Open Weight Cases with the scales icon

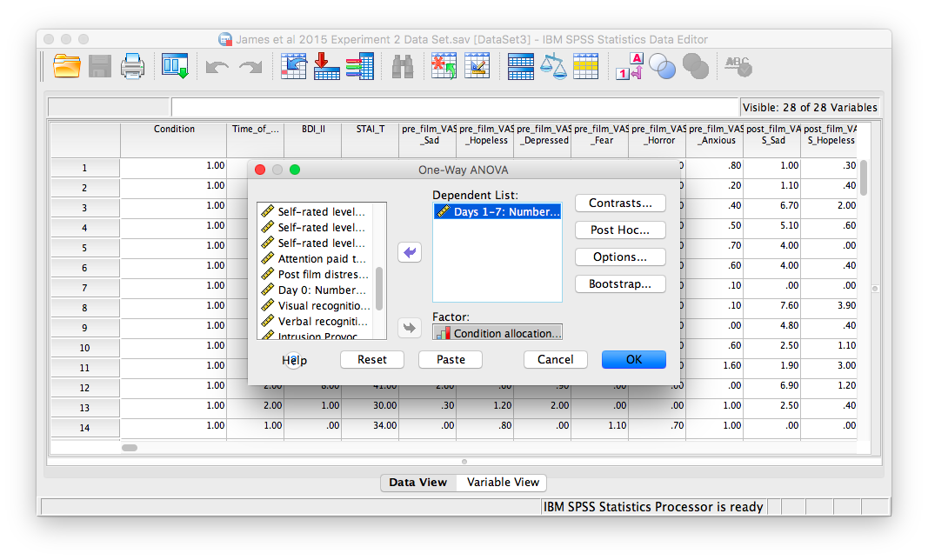(553, 66)
